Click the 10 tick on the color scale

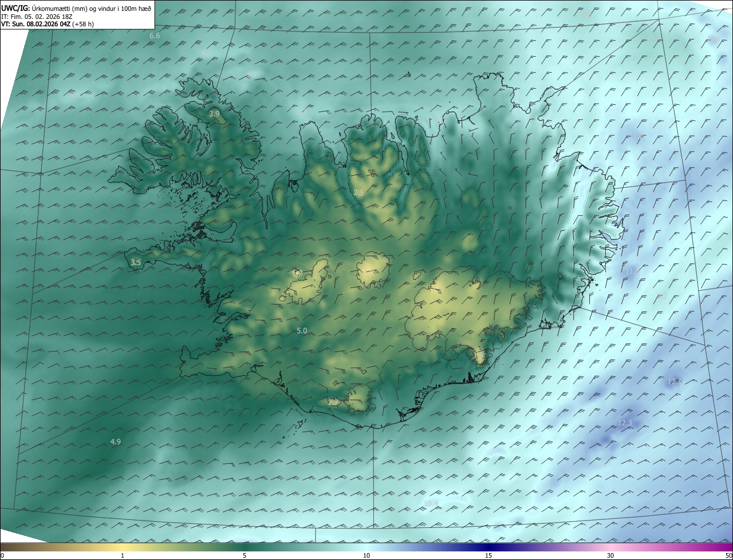click(x=366, y=555)
